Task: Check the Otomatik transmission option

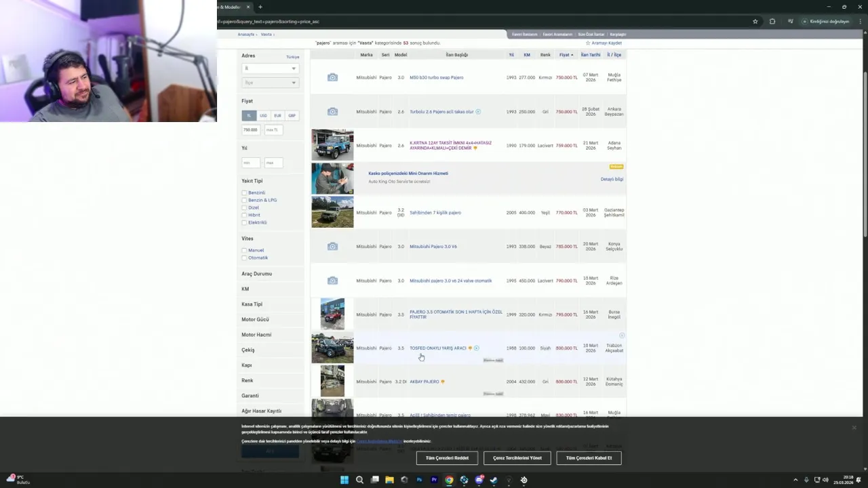Action: (244, 258)
